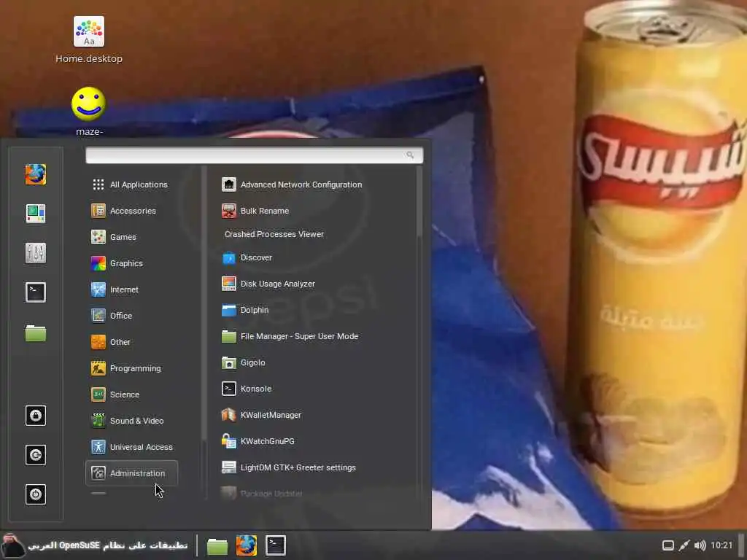Select the Games category
This screenshot has width=747, height=560.
click(x=131, y=237)
